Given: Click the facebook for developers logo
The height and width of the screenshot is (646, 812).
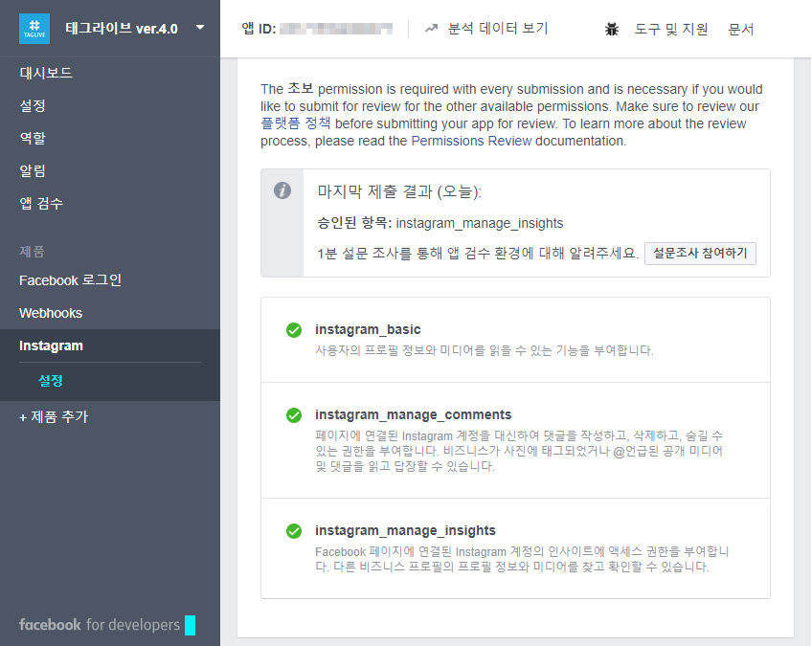Looking at the screenshot, I should click(100, 625).
